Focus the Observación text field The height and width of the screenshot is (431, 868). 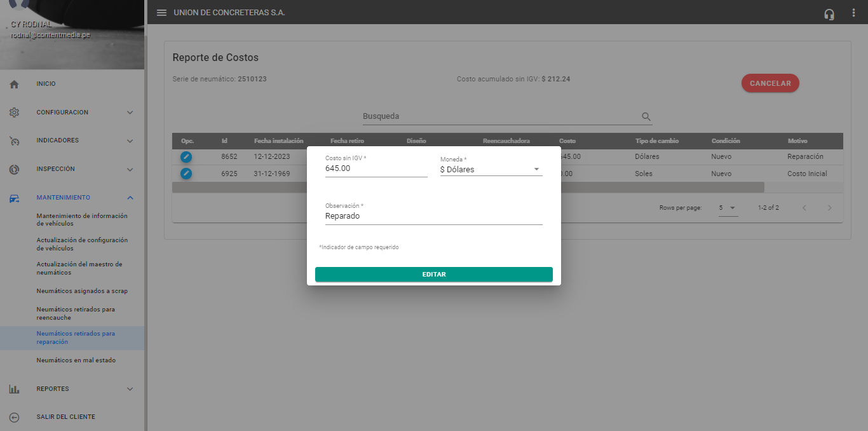tap(433, 216)
